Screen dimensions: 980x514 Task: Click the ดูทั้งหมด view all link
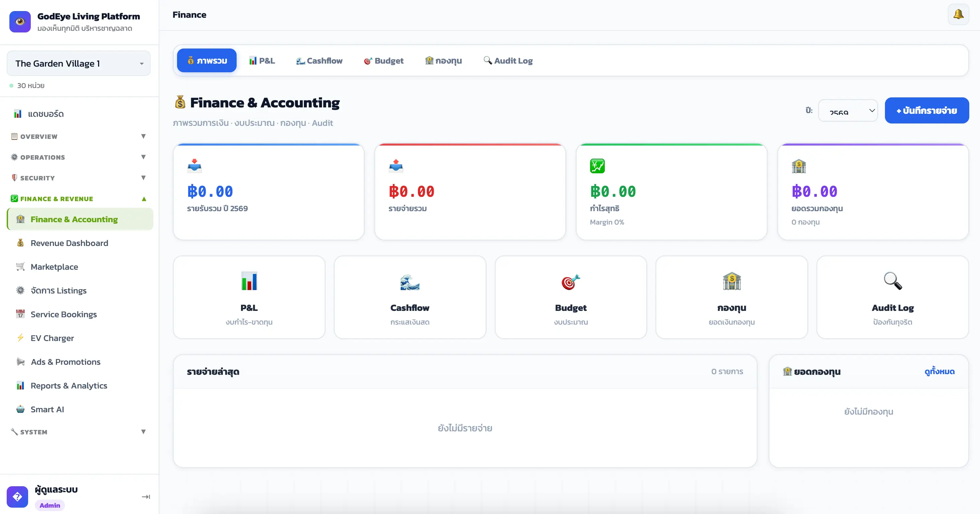point(939,371)
